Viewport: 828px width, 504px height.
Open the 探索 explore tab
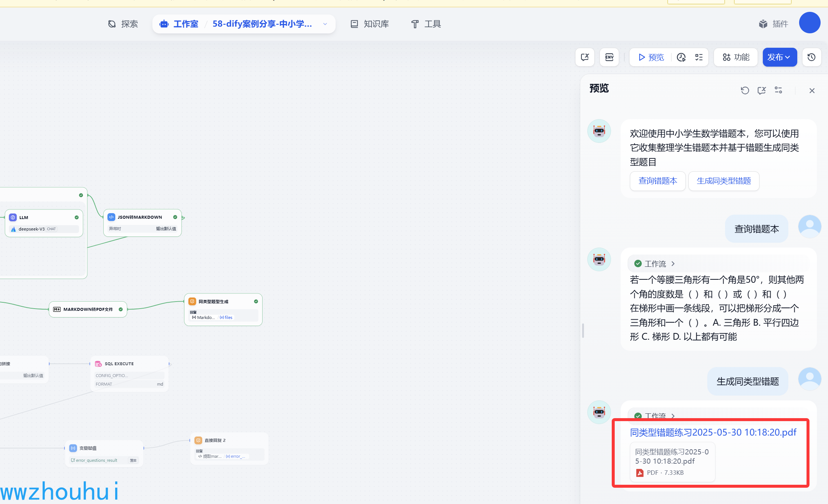(x=123, y=24)
